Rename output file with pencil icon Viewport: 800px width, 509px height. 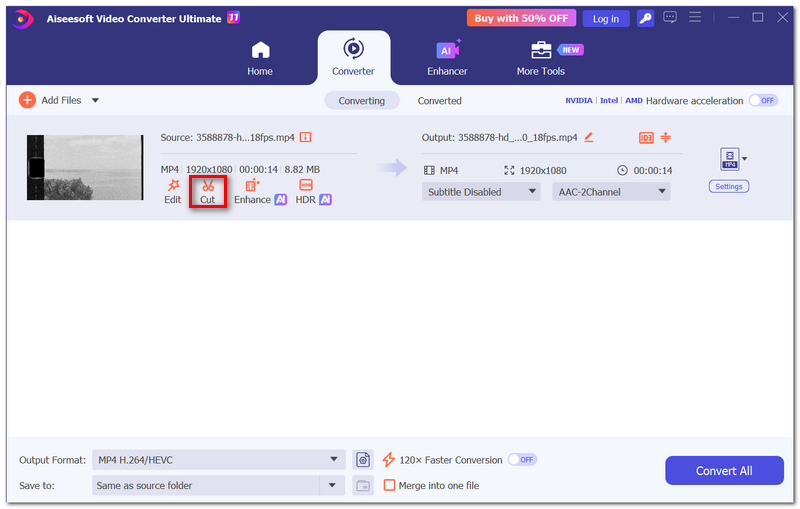(589, 137)
